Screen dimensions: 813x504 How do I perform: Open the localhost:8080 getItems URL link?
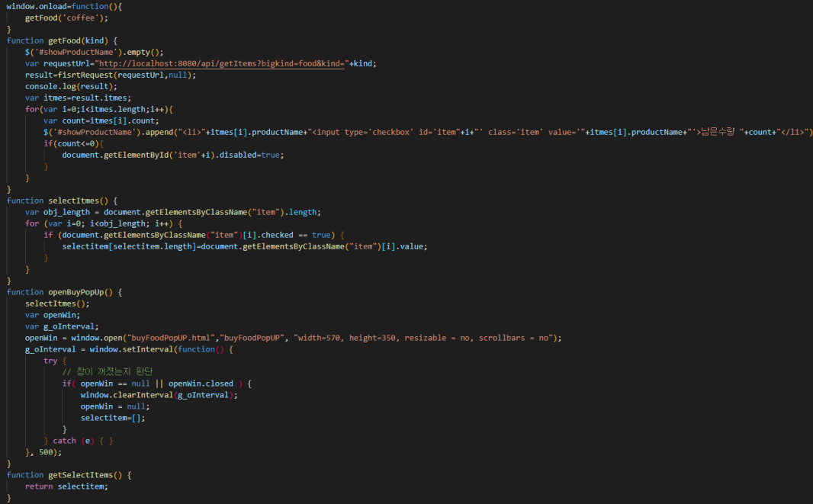[221, 63]
